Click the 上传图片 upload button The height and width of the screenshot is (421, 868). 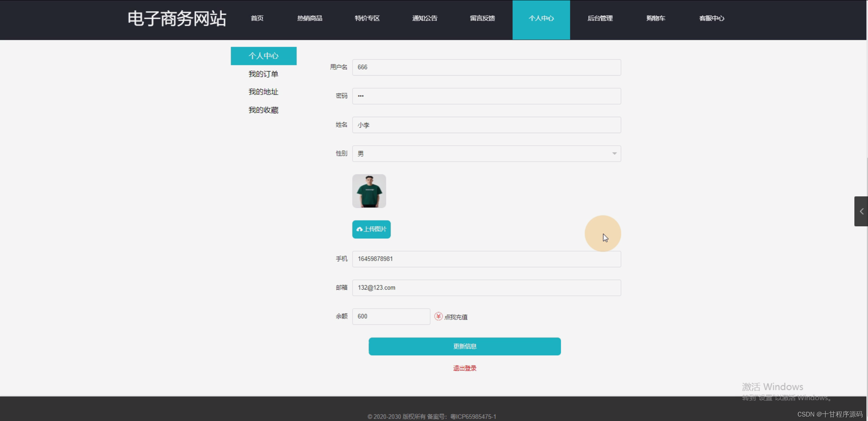371,229
